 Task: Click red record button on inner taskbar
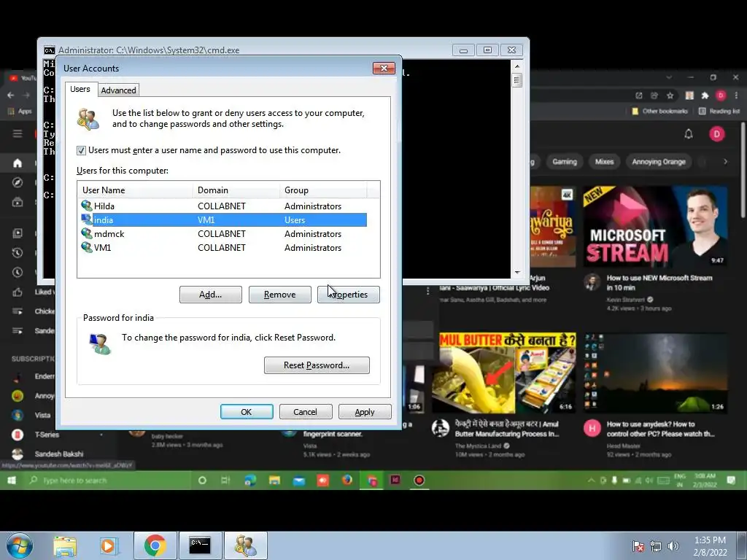tap(419, 481)
